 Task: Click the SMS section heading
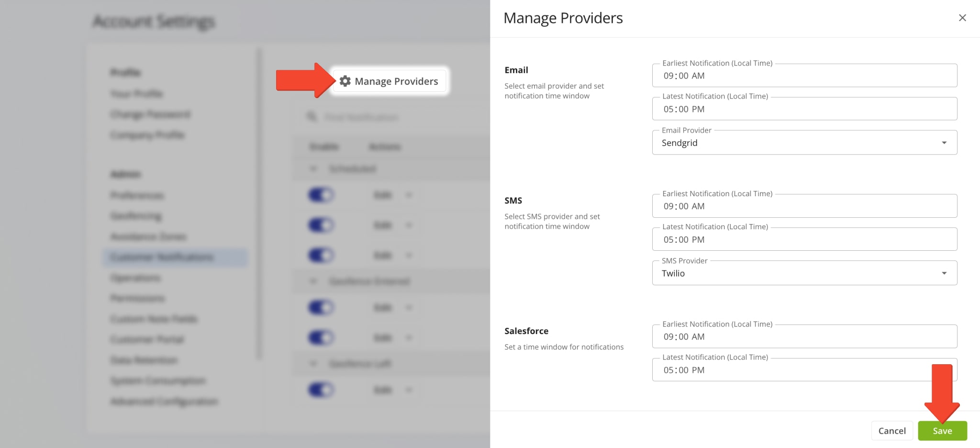pyautogui.click(x=513, y=201)
